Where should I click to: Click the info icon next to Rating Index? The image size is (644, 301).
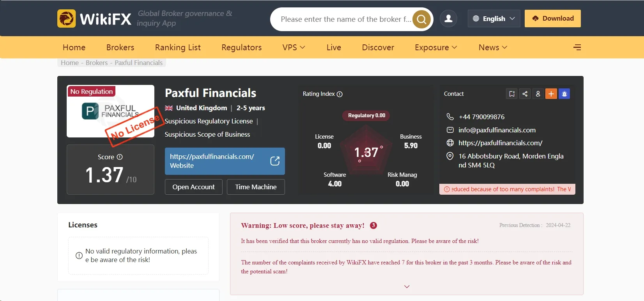point(340,94)
